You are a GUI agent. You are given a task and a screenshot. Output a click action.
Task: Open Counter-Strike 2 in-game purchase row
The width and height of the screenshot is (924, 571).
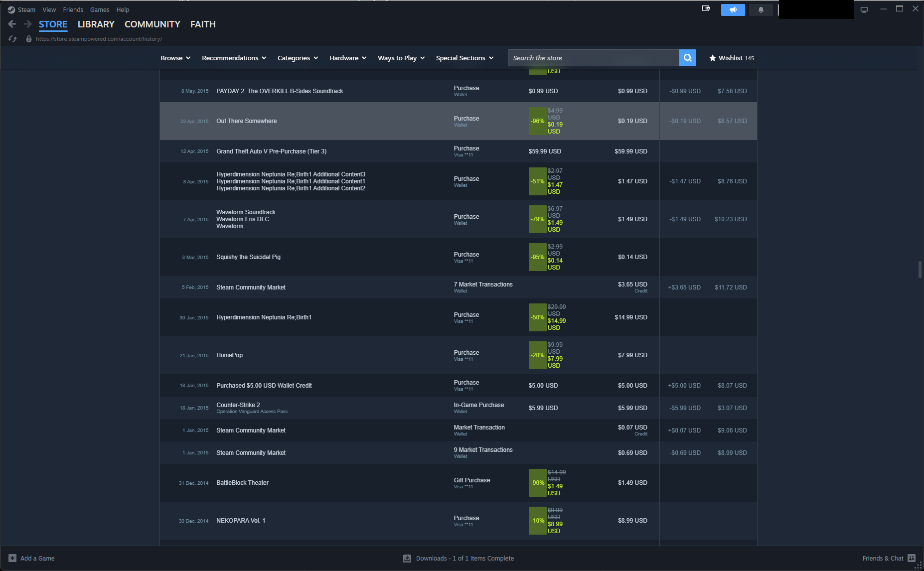(459, 408)
